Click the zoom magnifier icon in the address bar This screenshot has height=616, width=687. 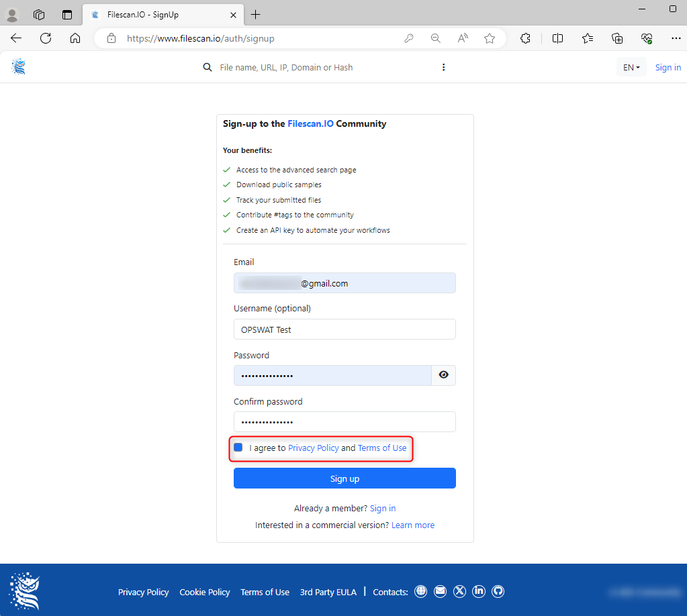[x=436, y=38]
